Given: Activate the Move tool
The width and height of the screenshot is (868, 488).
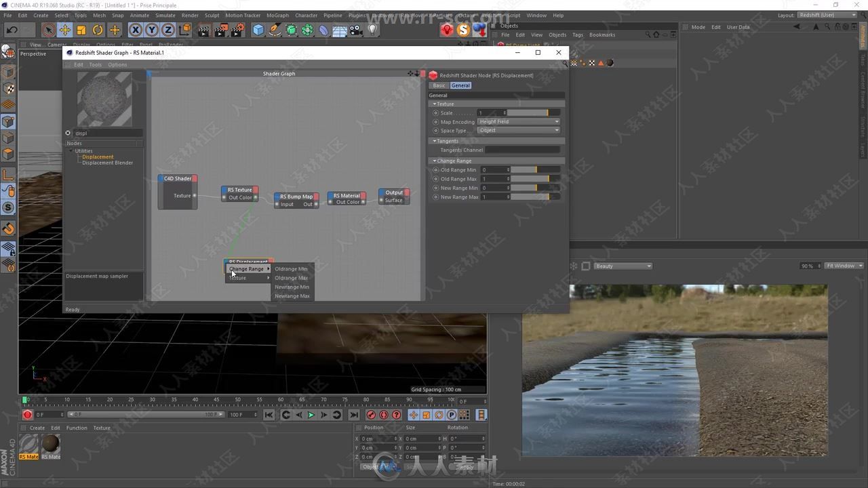Looking at the screenshot, I should [65, 30].
